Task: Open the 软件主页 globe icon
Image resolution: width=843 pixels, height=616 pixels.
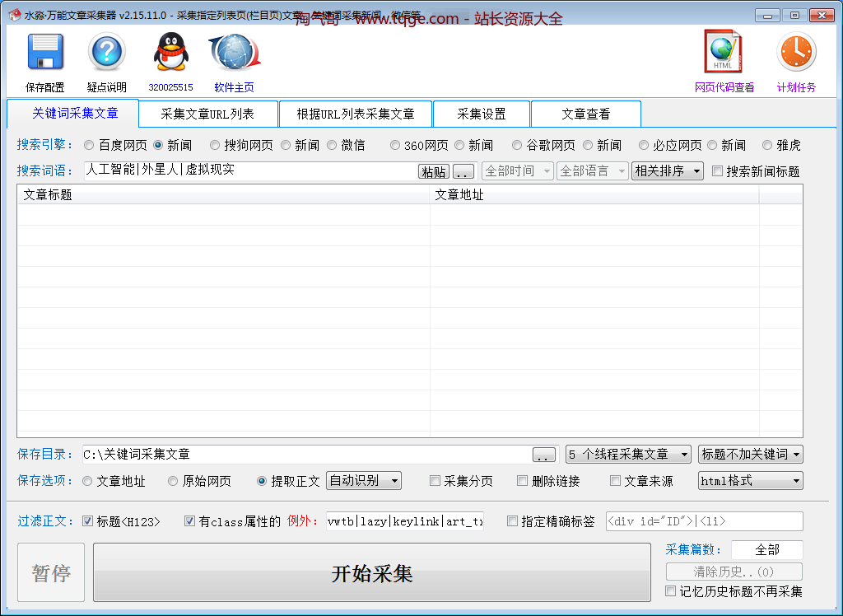Action: pyautogui.click(x=235, y=54)
